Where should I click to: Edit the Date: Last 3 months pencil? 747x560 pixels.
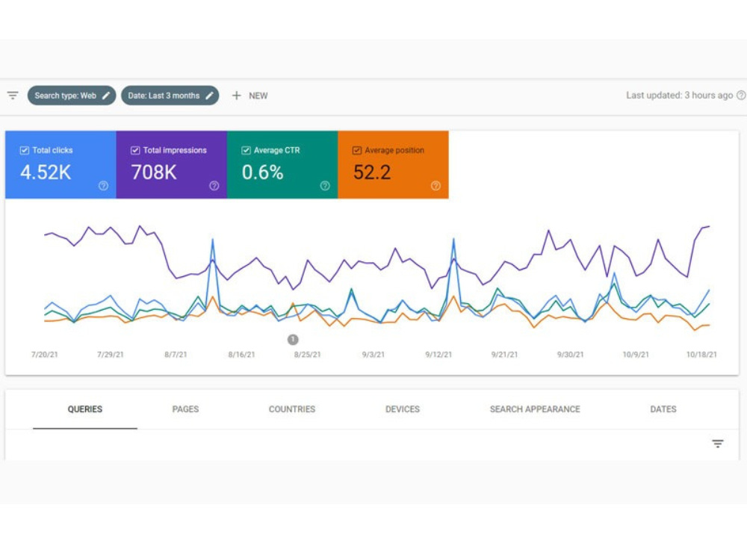click(x=209, y=96)
